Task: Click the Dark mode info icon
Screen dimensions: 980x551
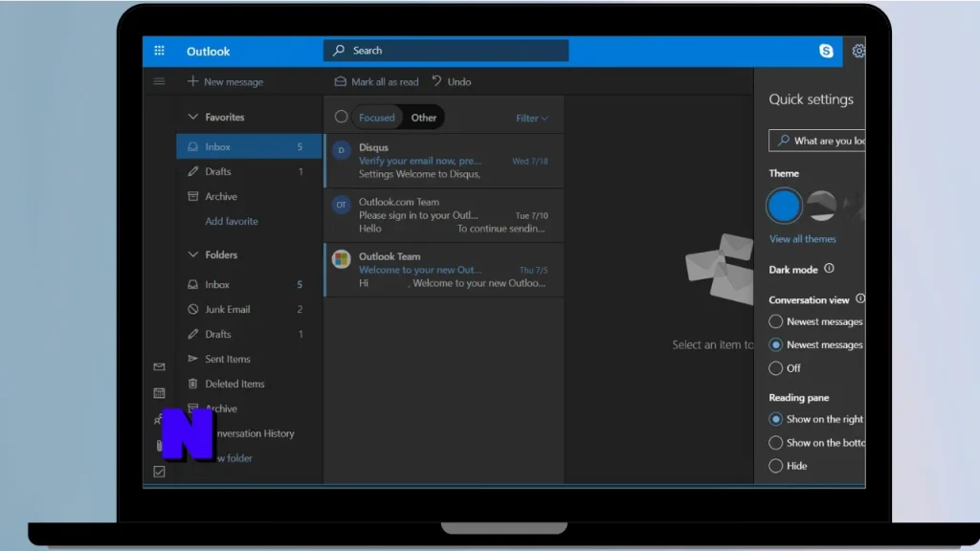Action: [x=829, y=269]
